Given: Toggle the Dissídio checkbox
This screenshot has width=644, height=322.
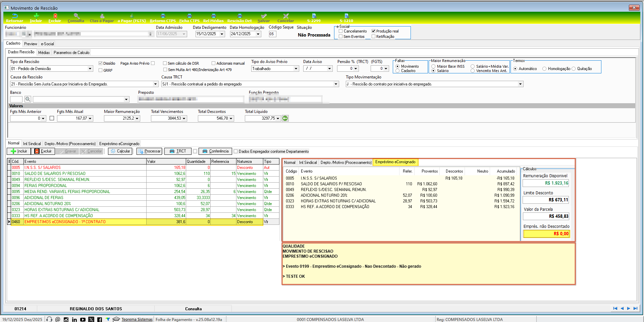Looking at the screenshot, I should 101,63.
